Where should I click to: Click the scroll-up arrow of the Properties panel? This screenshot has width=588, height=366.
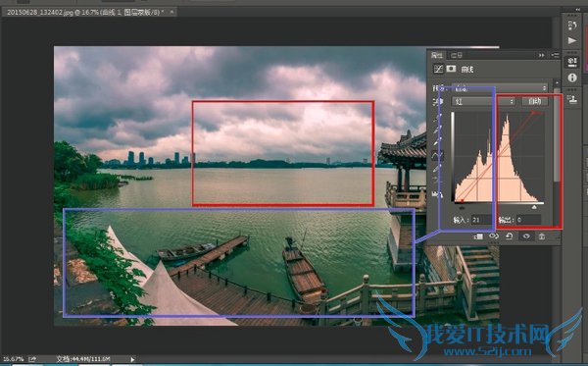tap(557, 83)
